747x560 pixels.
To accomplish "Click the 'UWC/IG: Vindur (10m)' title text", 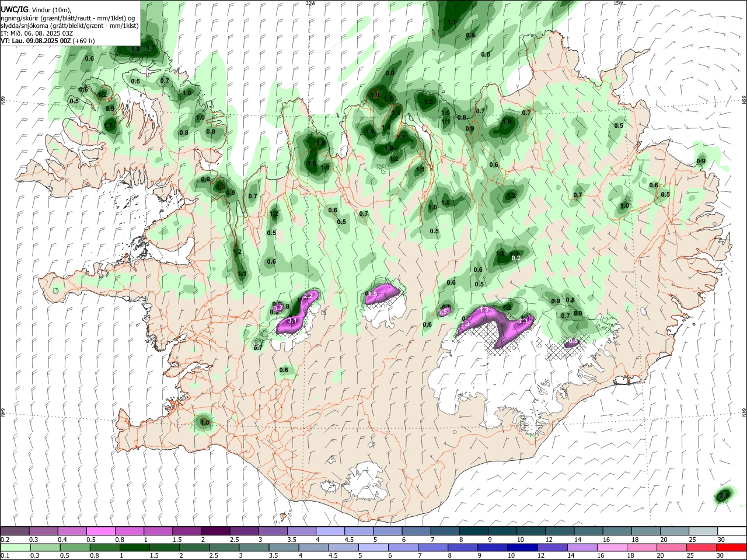I will coord(36,10).
